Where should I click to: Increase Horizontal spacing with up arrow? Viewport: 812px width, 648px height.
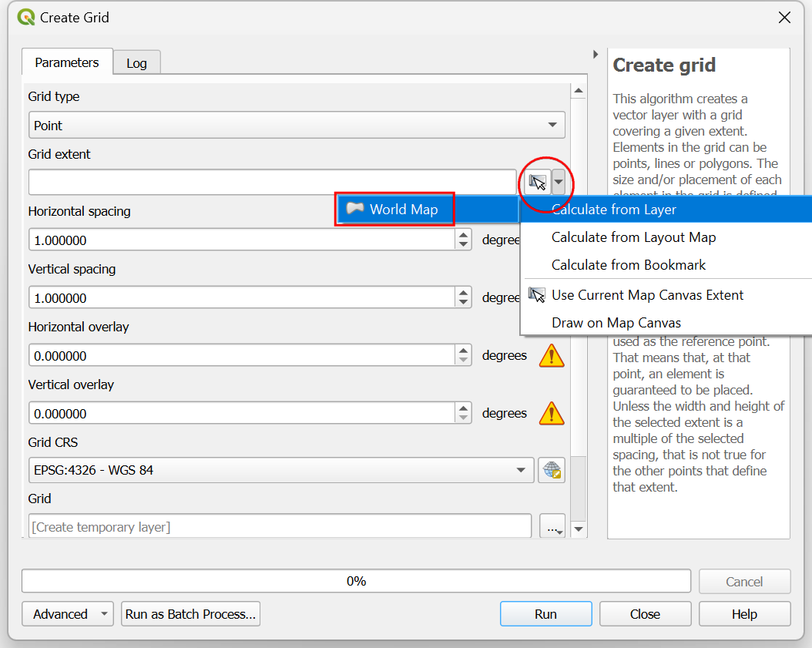coord(463,235)
